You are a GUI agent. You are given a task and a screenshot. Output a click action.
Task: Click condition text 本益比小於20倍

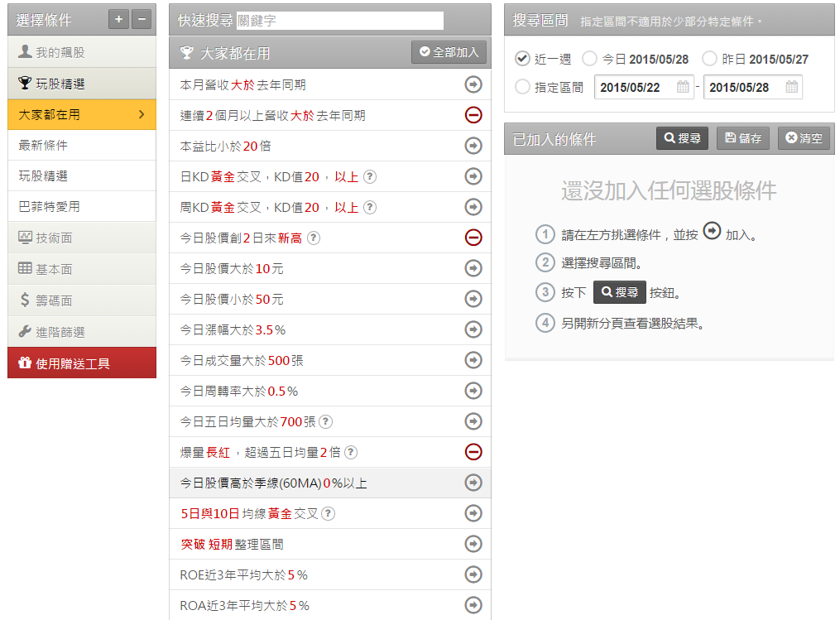[x=226, y=147]
